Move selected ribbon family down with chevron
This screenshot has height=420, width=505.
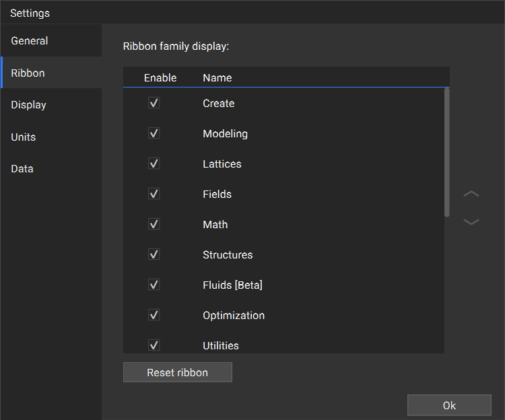pyautogui.click(x=471, y=221)
